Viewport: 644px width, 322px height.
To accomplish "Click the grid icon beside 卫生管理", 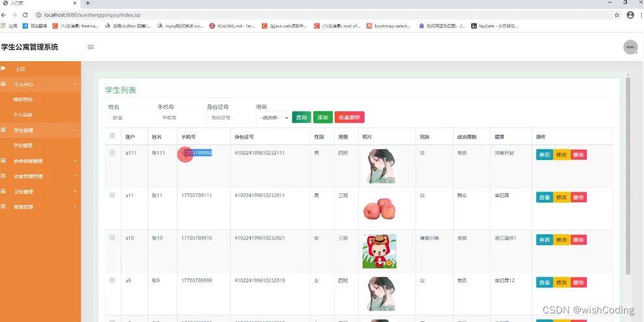I will click(3, 191).
